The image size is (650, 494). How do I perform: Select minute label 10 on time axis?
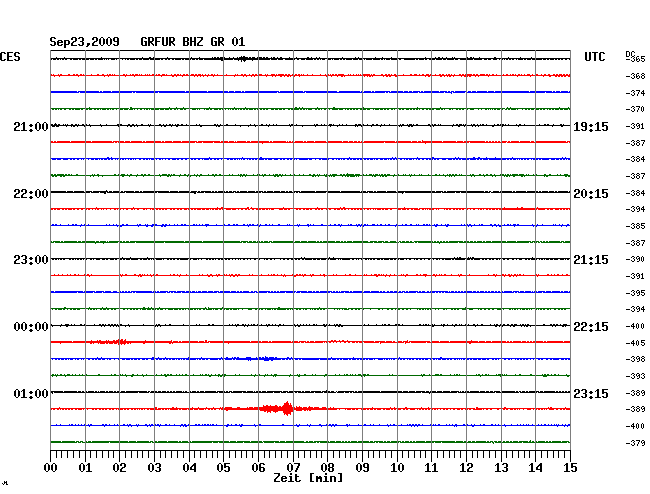pos(397,468)
